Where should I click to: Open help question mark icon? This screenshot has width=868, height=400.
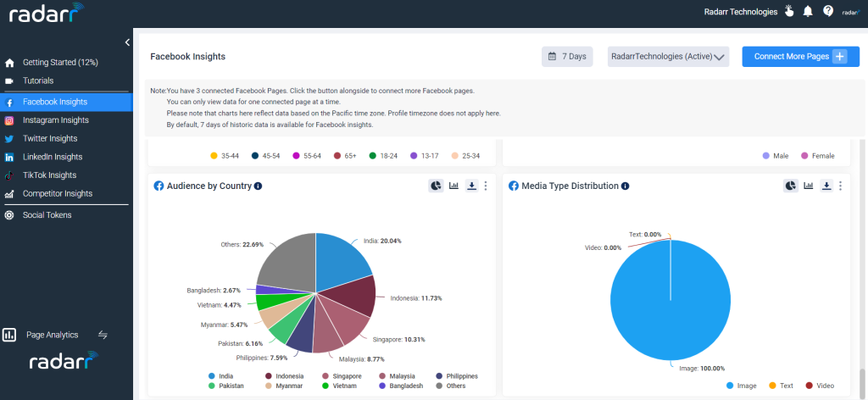828,11
